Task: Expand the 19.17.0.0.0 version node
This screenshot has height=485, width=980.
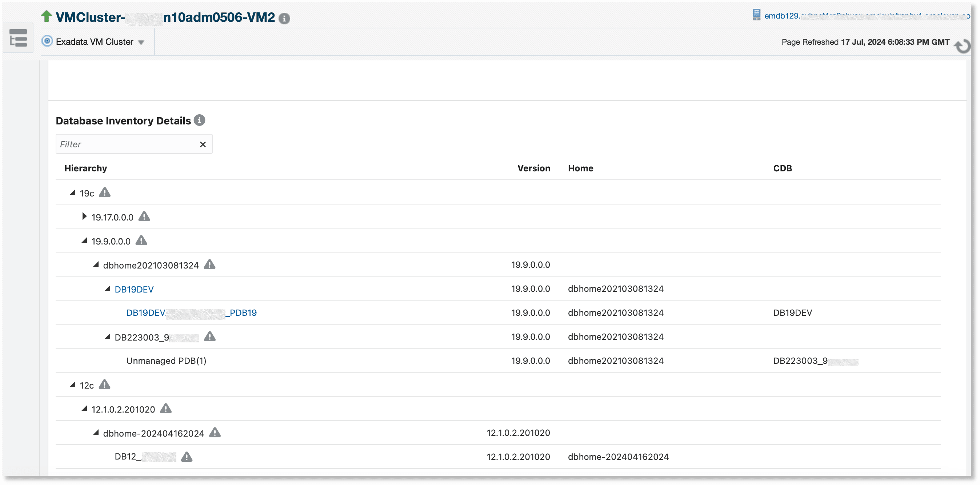Action: tap(84, 216)
